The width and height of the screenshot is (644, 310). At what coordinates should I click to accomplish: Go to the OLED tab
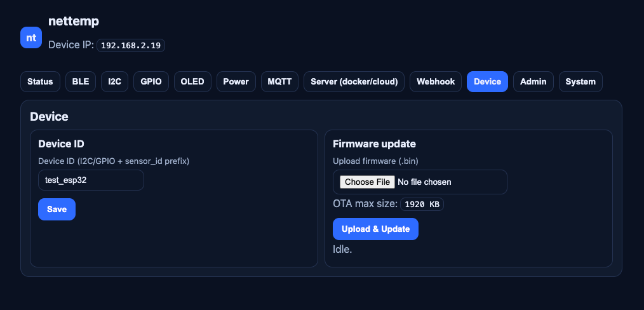pos(192,82)
